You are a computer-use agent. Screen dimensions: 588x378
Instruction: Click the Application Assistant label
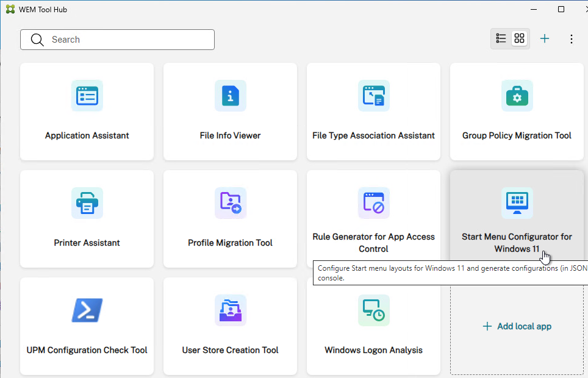[x=87, y=135]
